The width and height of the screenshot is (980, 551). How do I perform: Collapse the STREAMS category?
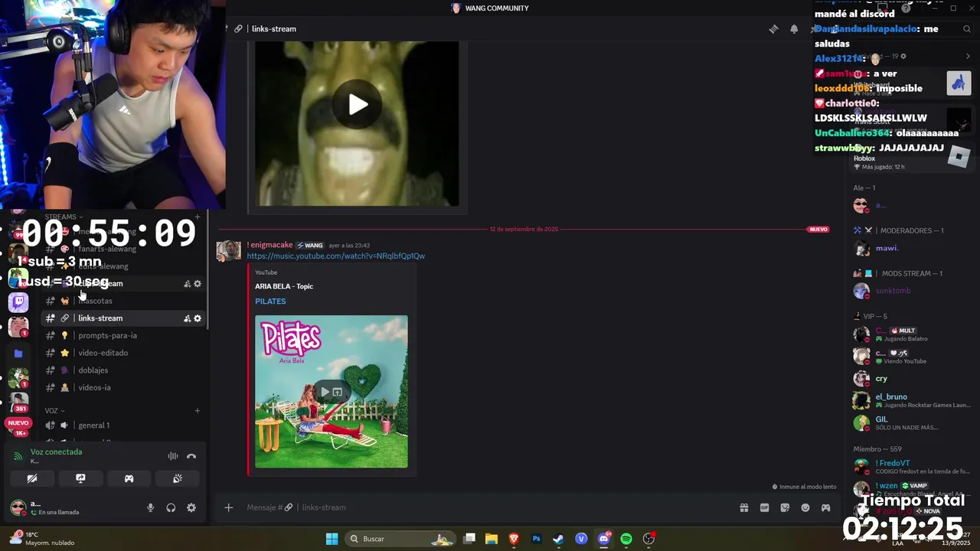pyautogui.click(x=64, y=217)
